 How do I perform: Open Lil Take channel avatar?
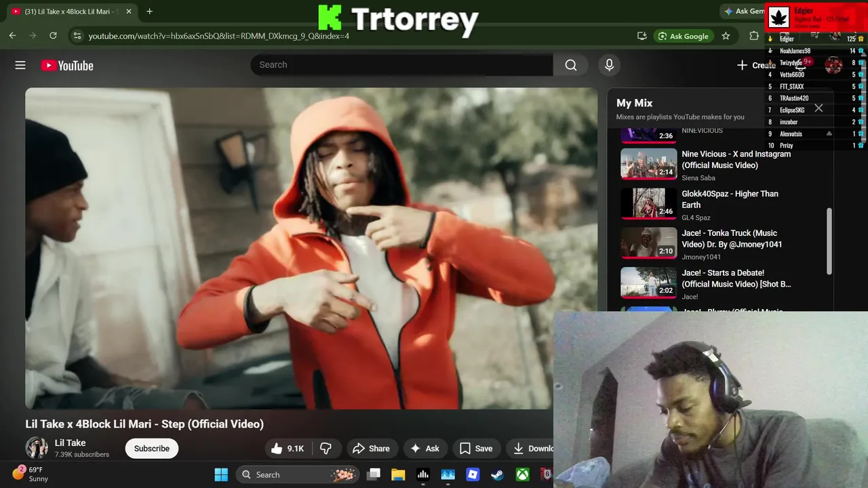pyautogui.click(x=37, y=447)
